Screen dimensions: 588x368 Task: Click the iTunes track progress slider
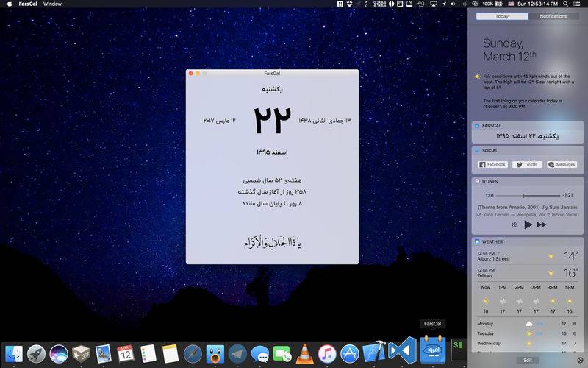pos(523,195)
